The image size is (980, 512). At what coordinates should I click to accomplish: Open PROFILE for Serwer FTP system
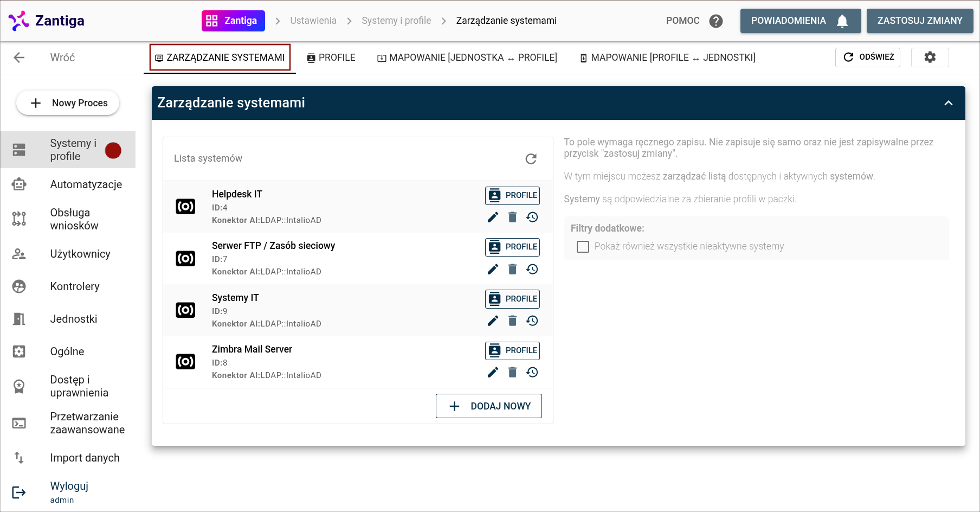512,247
